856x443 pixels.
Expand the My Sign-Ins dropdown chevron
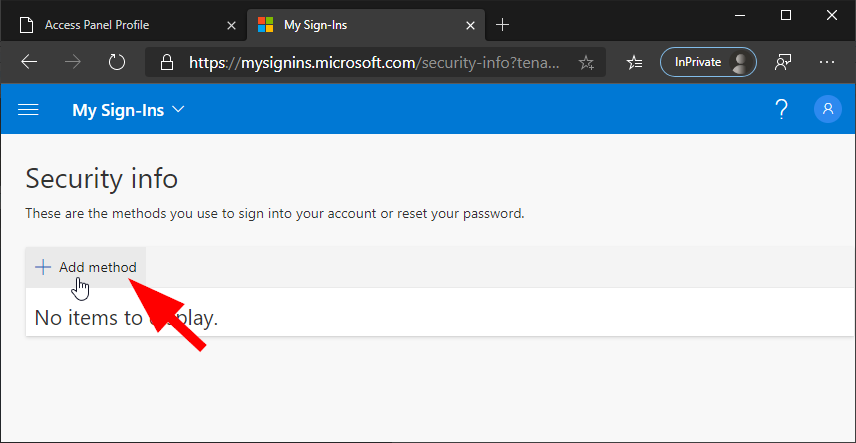point(179,109)
